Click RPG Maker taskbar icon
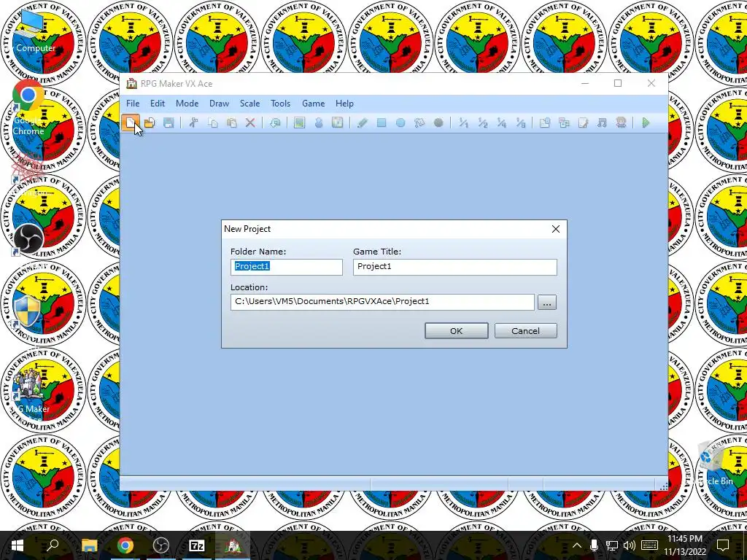Screen dimensions: 747x560 click(x=233, y=545)
